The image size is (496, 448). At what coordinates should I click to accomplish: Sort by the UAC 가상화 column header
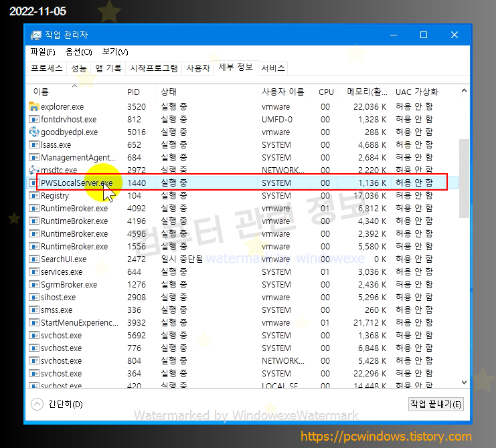[425, 92]
